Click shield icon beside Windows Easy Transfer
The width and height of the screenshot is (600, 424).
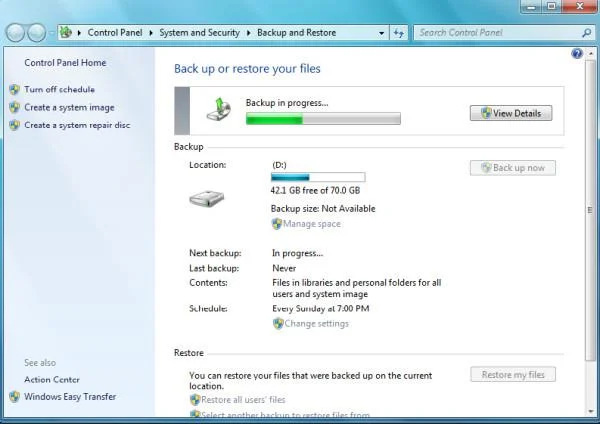point(15,397)
